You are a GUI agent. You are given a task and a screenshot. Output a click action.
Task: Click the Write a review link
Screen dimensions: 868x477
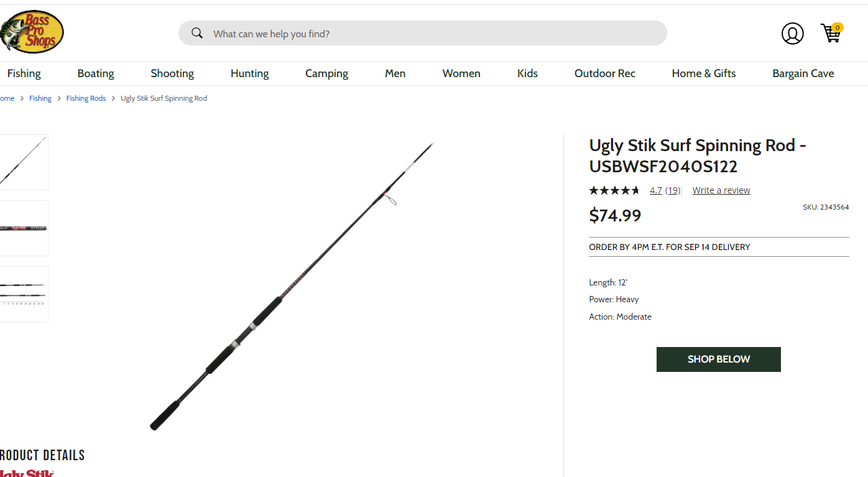coord(721,190)
